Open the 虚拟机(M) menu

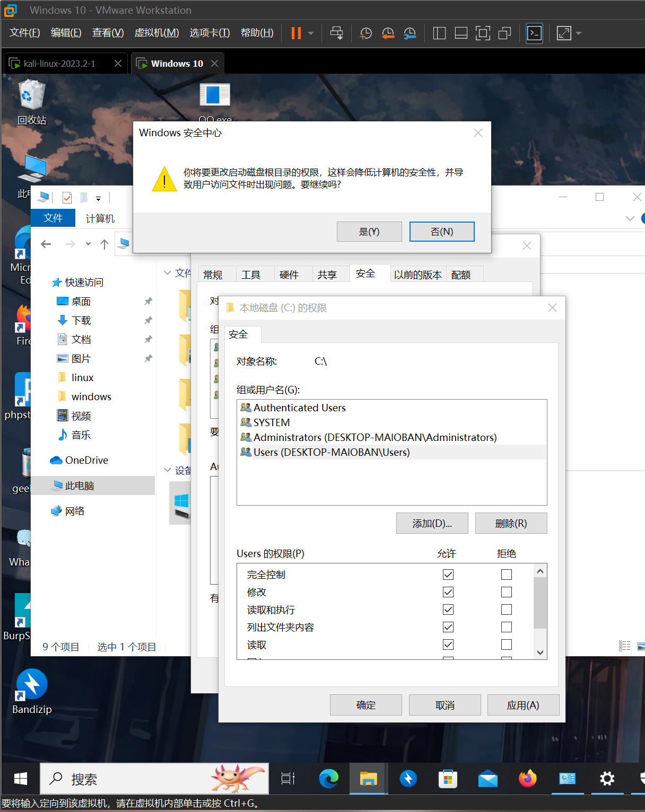pos(156,33)
